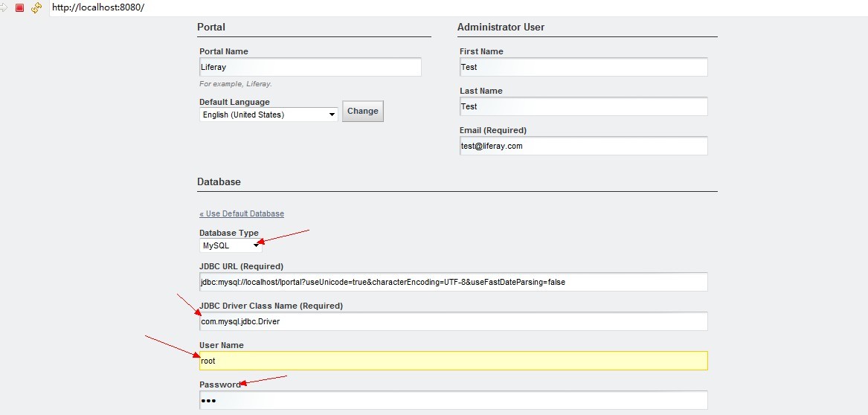Click the First Name input field

[x=583, y=67]
